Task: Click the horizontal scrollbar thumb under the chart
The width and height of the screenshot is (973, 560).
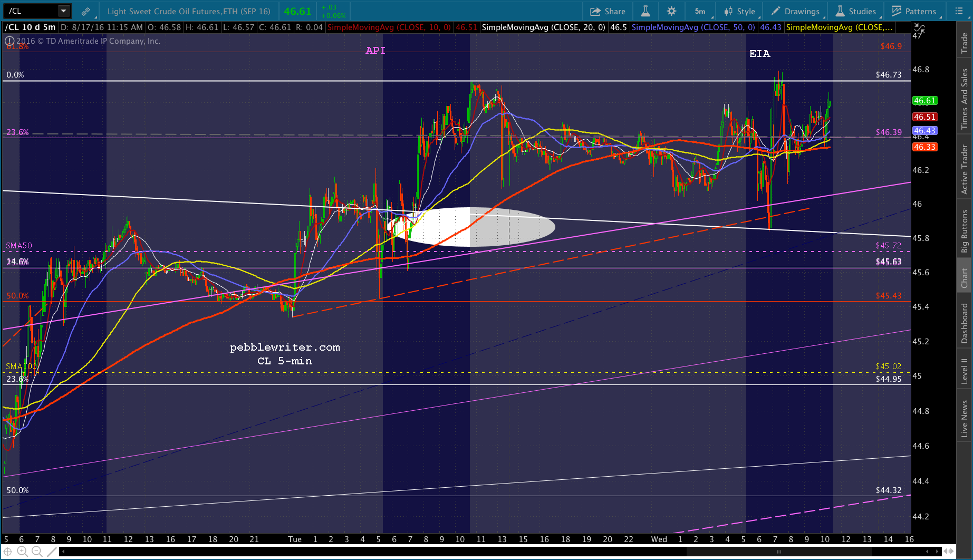Action: click(x=778, y=552)
